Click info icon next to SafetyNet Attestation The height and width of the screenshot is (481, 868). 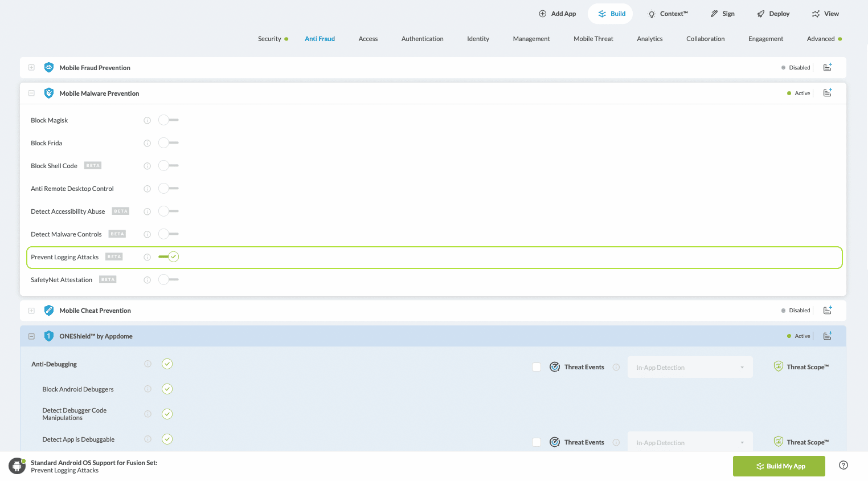tap(147, 280)
